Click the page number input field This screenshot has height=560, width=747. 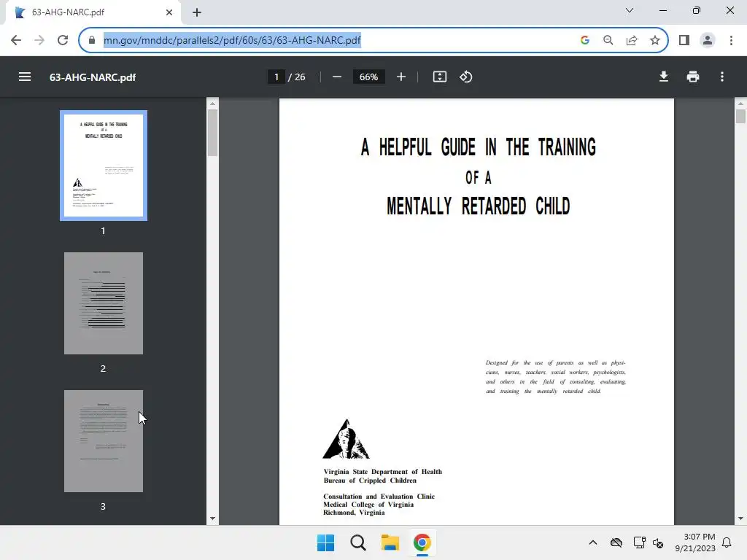click(x=276, y=77)
